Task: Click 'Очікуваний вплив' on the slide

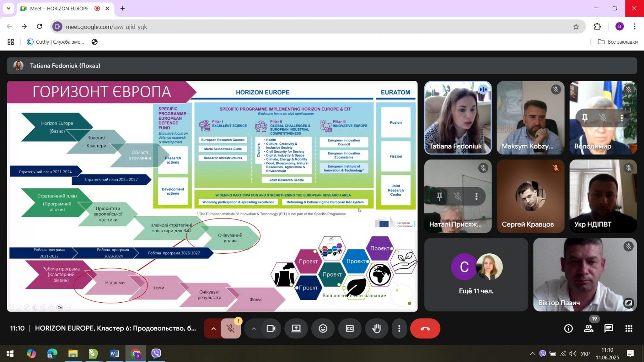Action: pyautogui.click(x=230, y=238)
